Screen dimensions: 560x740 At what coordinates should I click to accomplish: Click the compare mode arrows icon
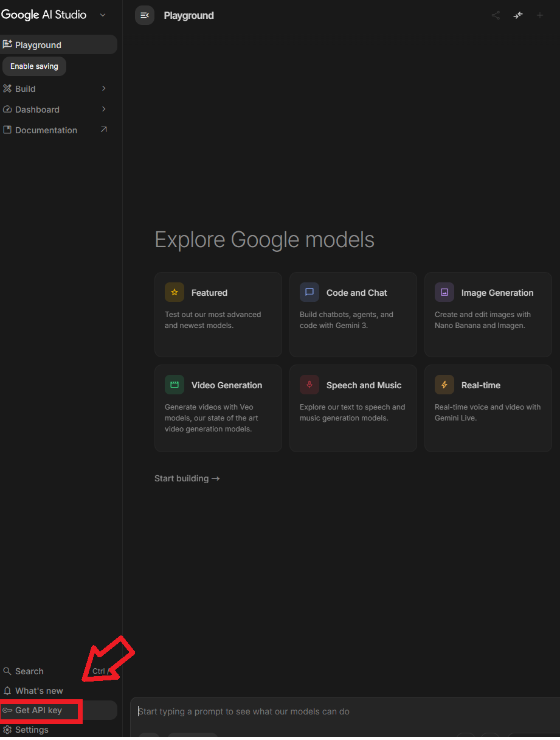pyautogui.click(x=518, y=15)
